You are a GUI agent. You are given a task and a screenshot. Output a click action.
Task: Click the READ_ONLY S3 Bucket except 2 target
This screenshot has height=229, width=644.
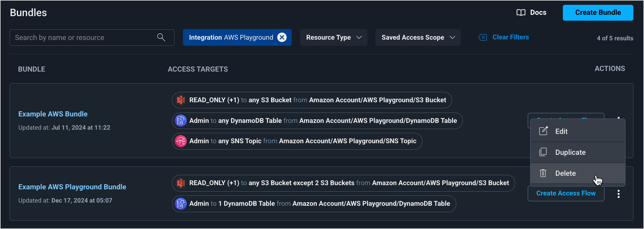(x=343, y=183)
